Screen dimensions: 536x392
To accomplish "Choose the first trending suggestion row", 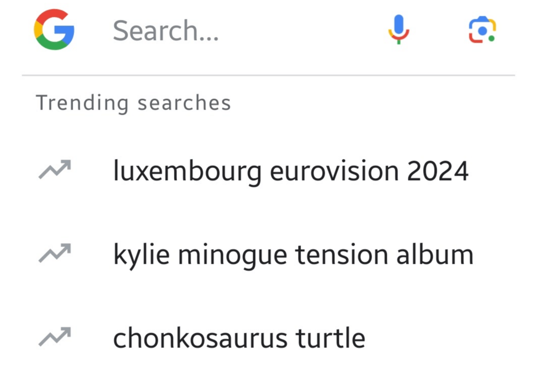I will (x=268, y=170).
